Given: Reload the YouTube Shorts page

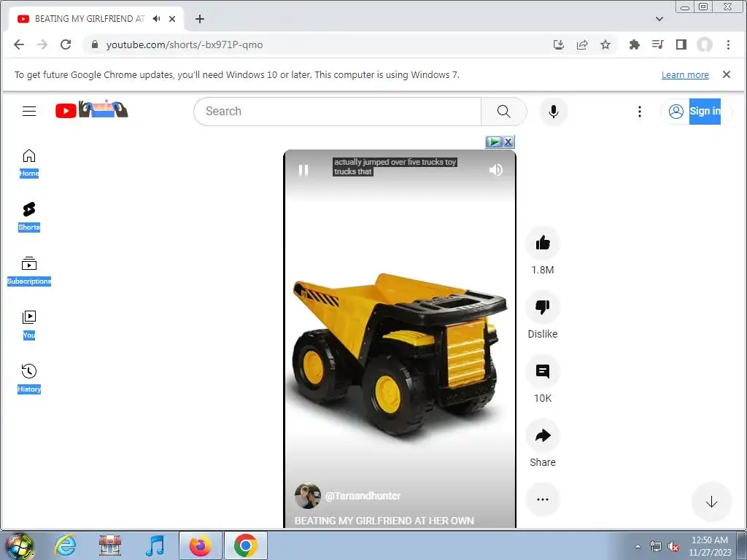Looking at the screenshot, I should coord(66,44).
